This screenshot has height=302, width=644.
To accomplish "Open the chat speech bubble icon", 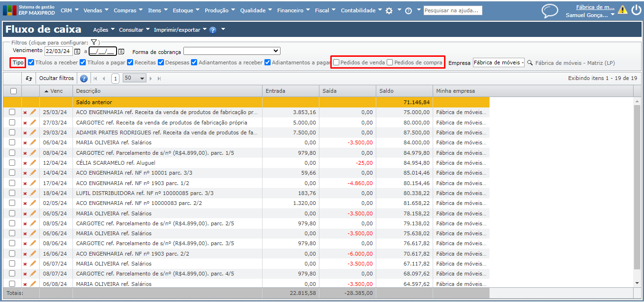I will pos(550,10).
